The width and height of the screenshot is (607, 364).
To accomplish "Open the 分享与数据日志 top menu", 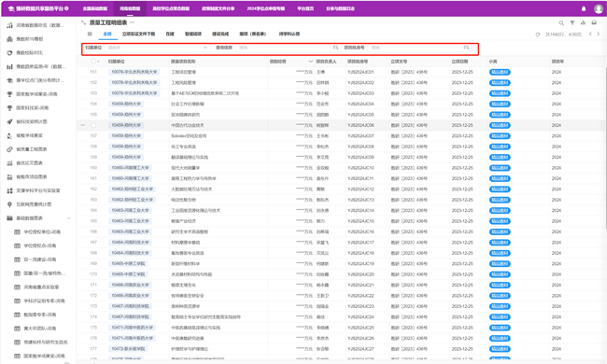I will 340,8.
